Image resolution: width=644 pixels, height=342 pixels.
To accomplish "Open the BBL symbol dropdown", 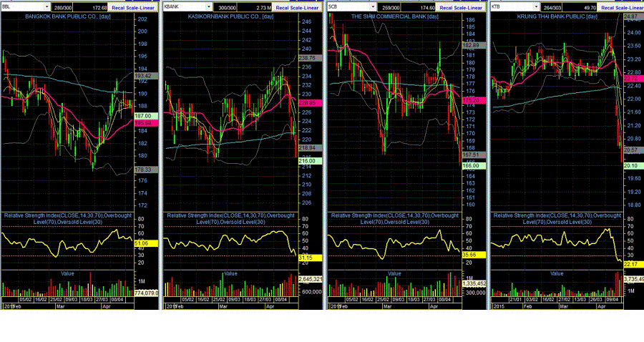I will [47, 7].
